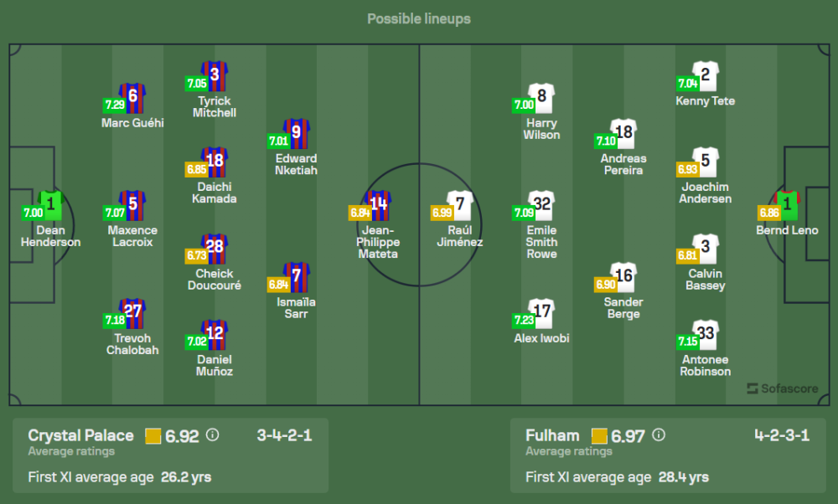Open Tyrick Mitchell's player name link

tap(215, 107)
